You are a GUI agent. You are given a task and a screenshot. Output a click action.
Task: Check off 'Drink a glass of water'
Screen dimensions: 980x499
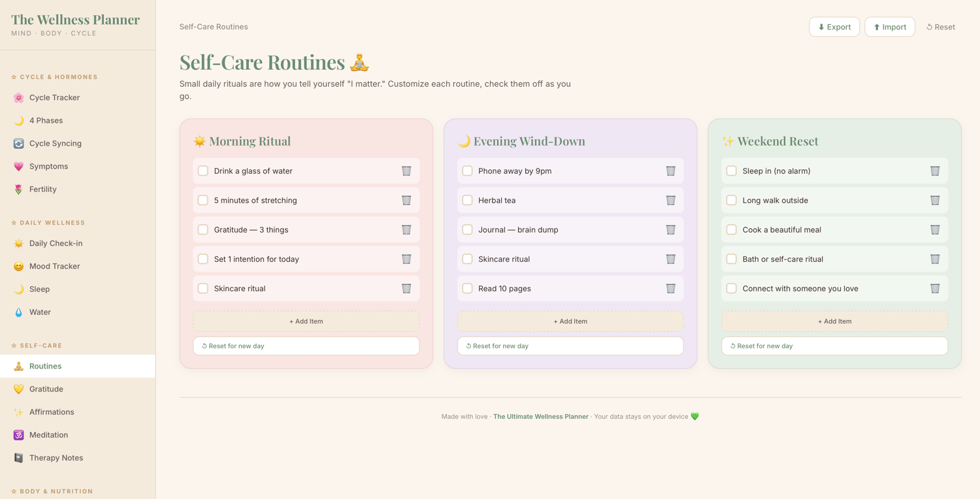coord(203,171)
